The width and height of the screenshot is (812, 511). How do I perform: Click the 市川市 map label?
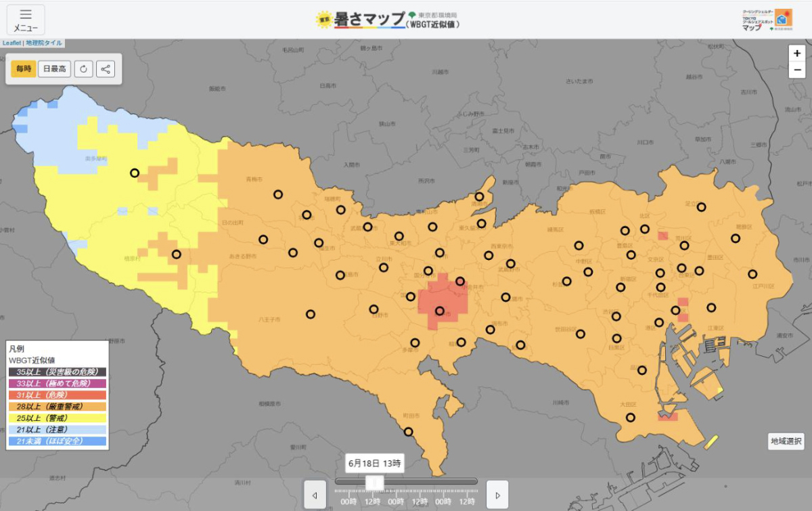(x=801, y=260)
